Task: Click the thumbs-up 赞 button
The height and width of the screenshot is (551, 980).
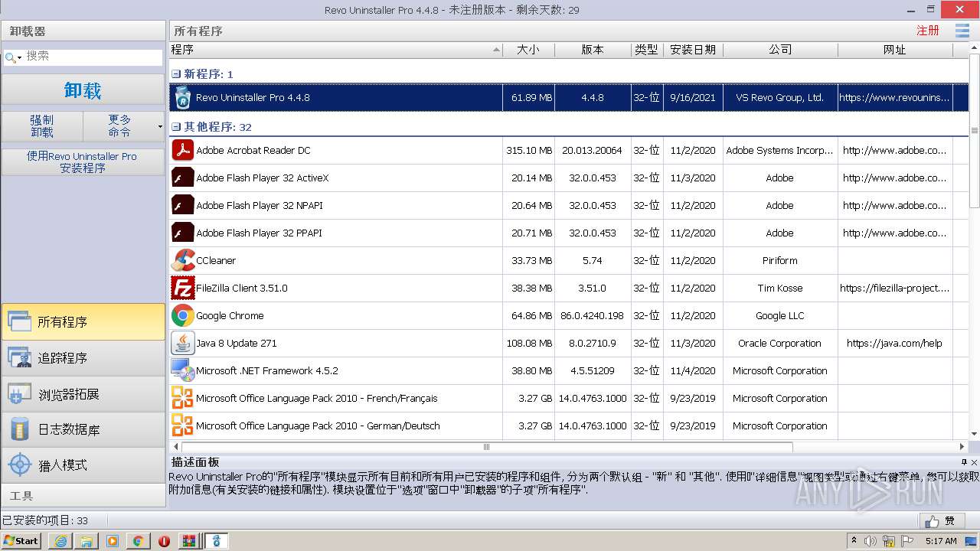Action: pos(942,520)
